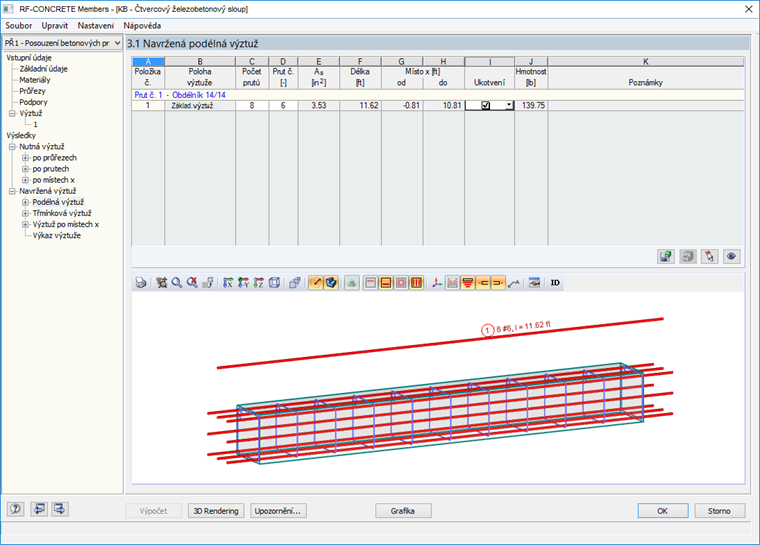Click the ID numbering icon

pos(555,283)
